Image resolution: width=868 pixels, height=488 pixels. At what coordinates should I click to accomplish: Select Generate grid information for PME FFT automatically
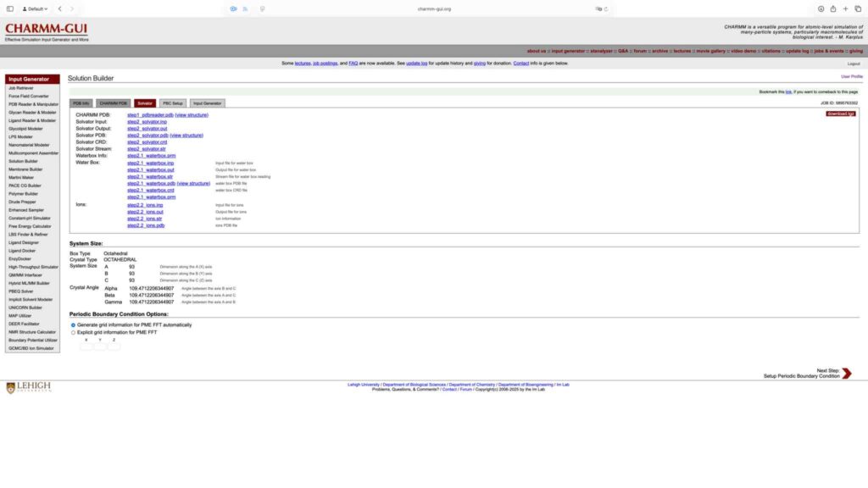(x=73, y=324)
